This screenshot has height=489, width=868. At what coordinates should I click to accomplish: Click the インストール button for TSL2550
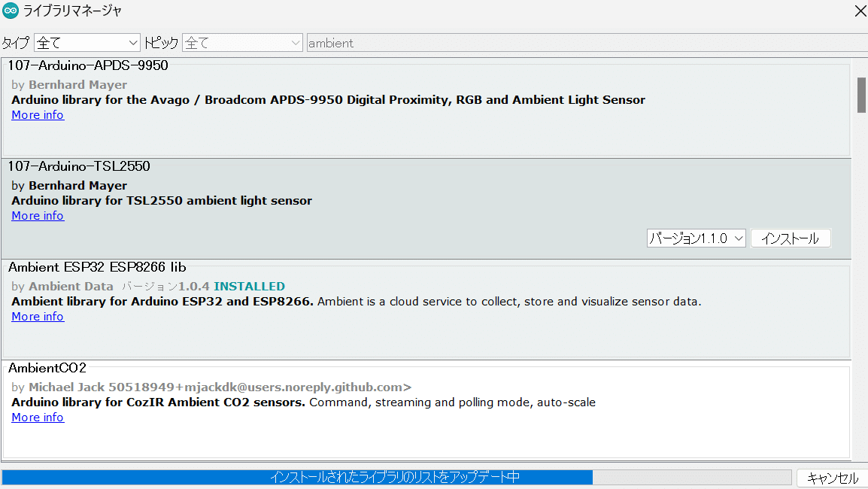tap(791, 238)
